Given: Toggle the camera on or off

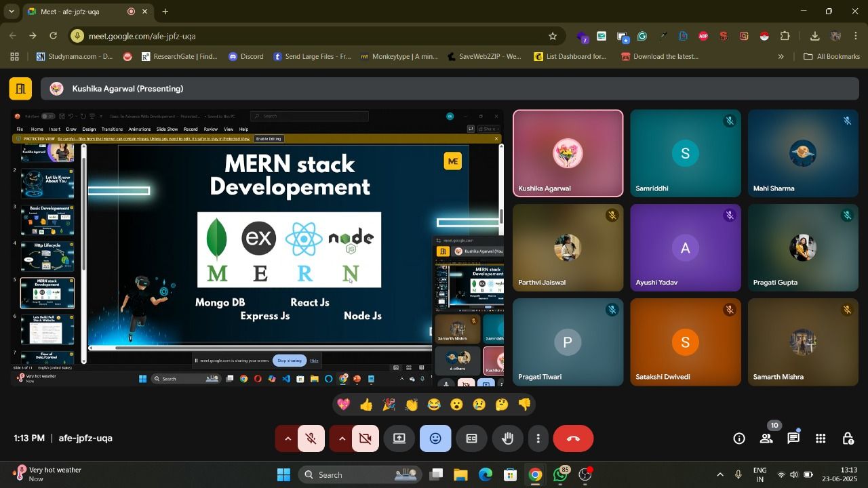Looking at the screenshot, I should pyautogui.click(x=366, y=439).
